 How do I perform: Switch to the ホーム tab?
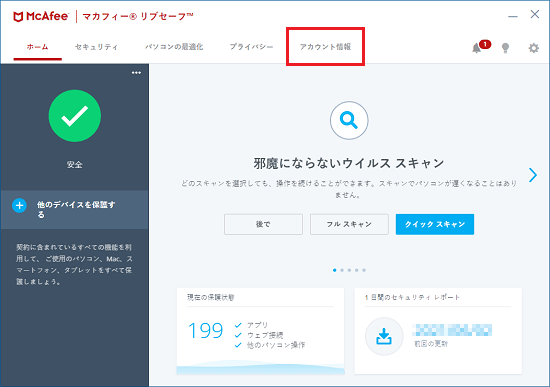point(38,47)
